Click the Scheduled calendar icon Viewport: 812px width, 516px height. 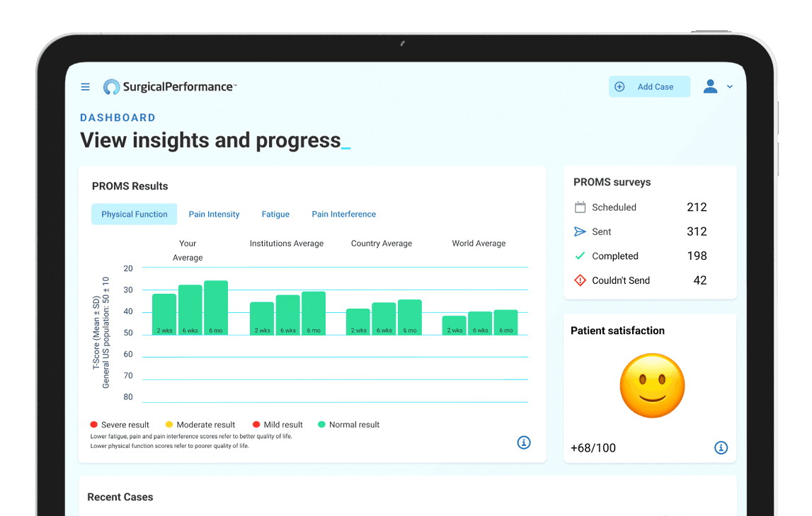click(x=580, y=207)
